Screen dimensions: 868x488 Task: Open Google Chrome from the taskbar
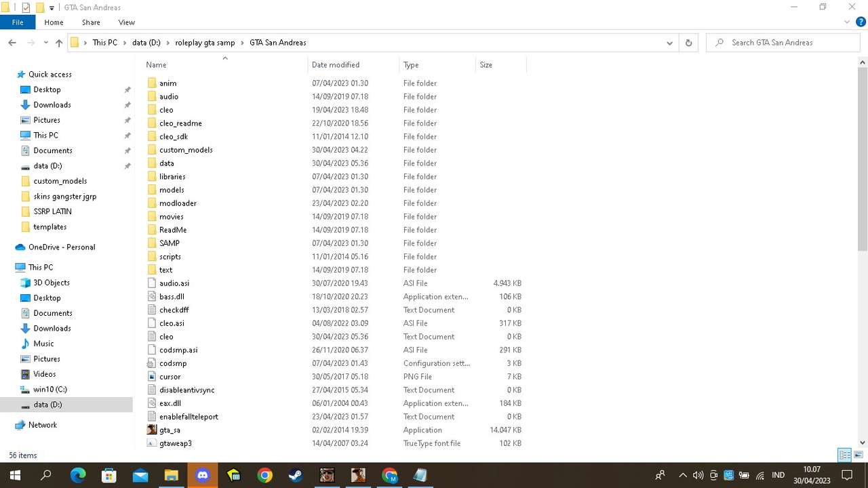[x=264, y=475]
